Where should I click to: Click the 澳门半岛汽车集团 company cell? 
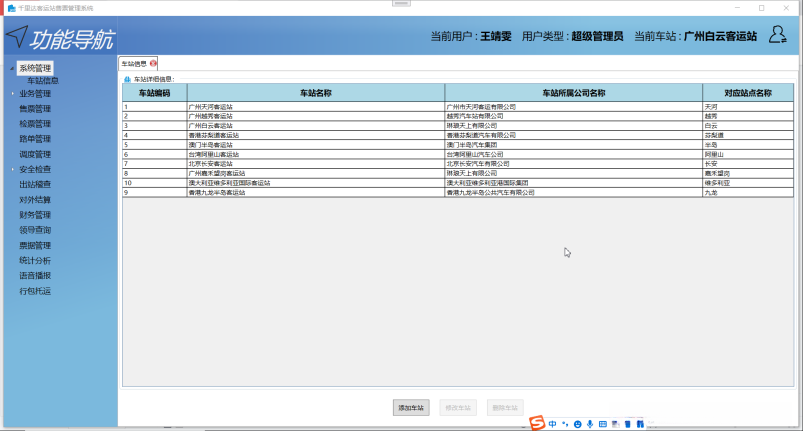(574, 145)
